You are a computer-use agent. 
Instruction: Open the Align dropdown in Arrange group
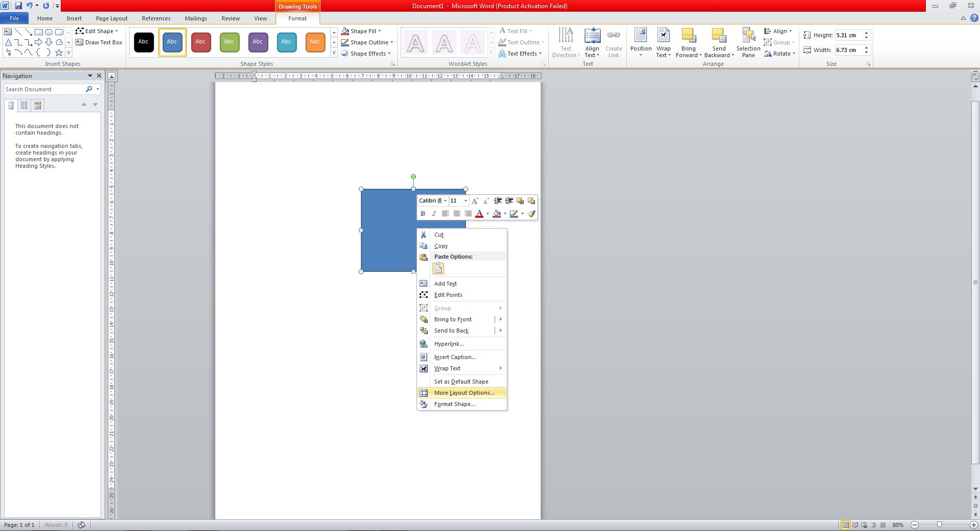[x=778, y=31]
